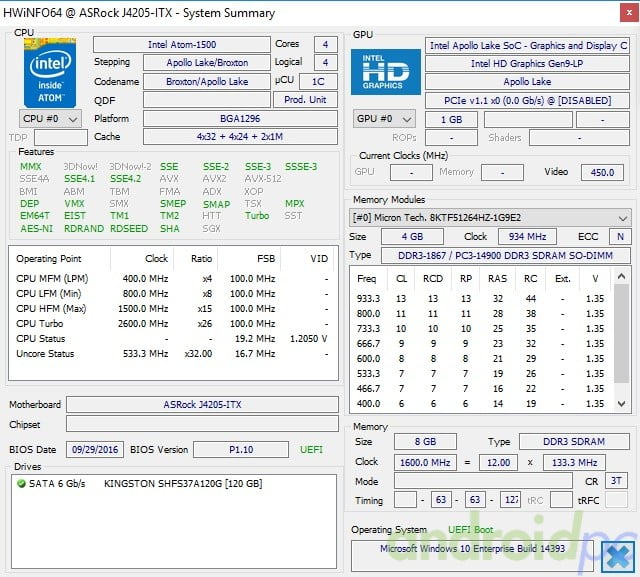Click the 133.3 MHz base clock field
The image size is (640, 577).
click(574, 463)
